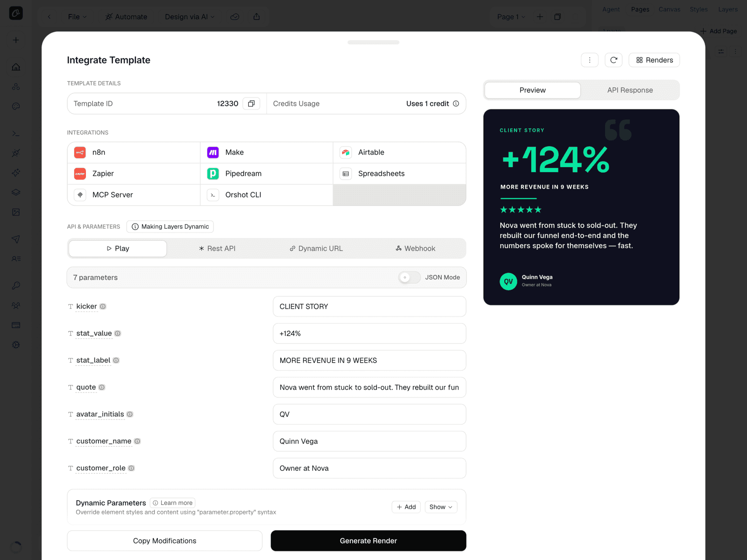Show info for avatar_initials parameter

tap(130, 414)
